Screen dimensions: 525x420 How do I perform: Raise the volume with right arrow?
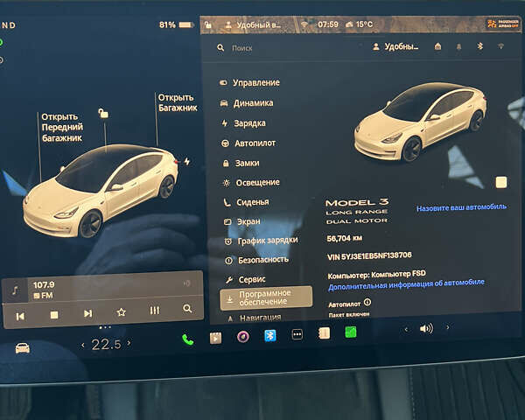(446, 328)
